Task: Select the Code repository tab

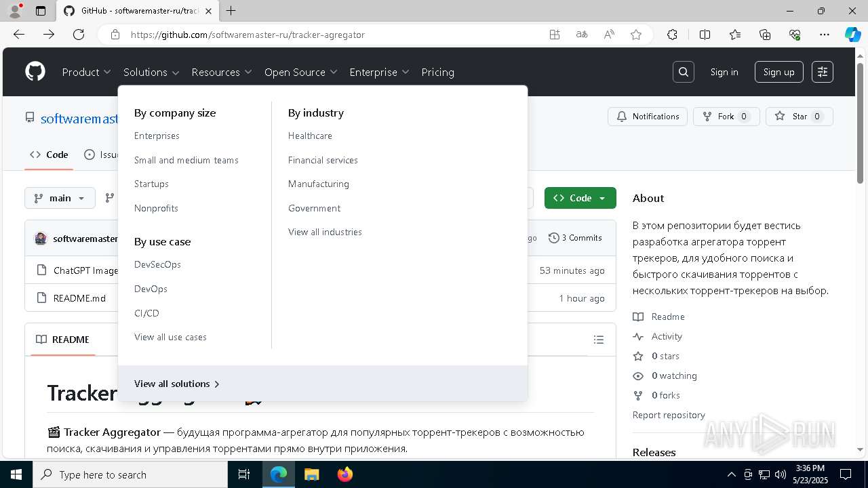Action: click(49, 155)
